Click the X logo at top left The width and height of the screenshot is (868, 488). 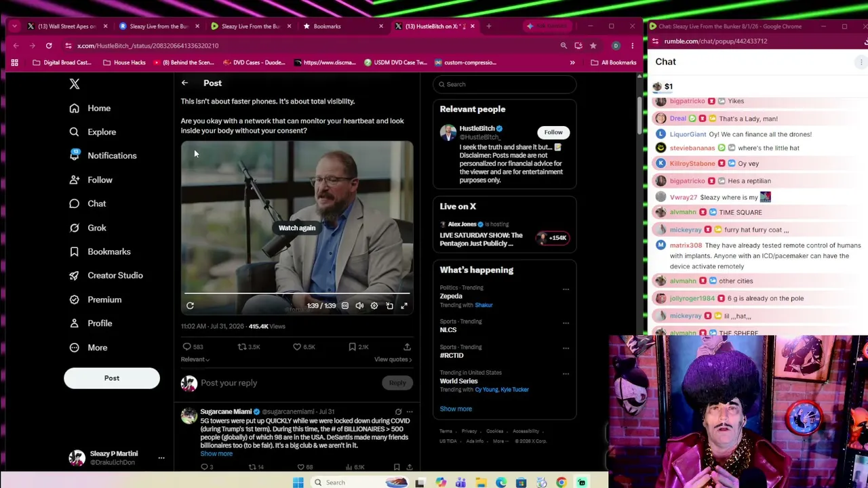click(x=75, y=84)
